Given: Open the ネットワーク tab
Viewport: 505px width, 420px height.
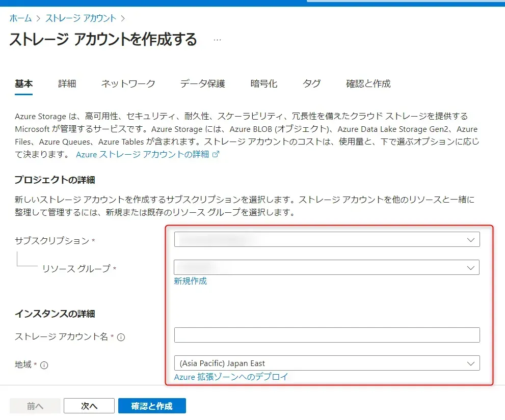Looking at the screenshot, I should click(x=128, y=84).
